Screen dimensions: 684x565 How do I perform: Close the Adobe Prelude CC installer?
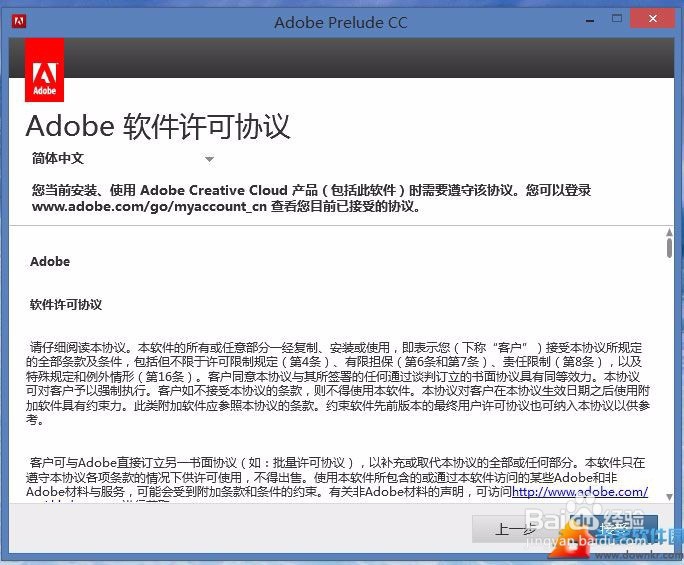(653, 19)
